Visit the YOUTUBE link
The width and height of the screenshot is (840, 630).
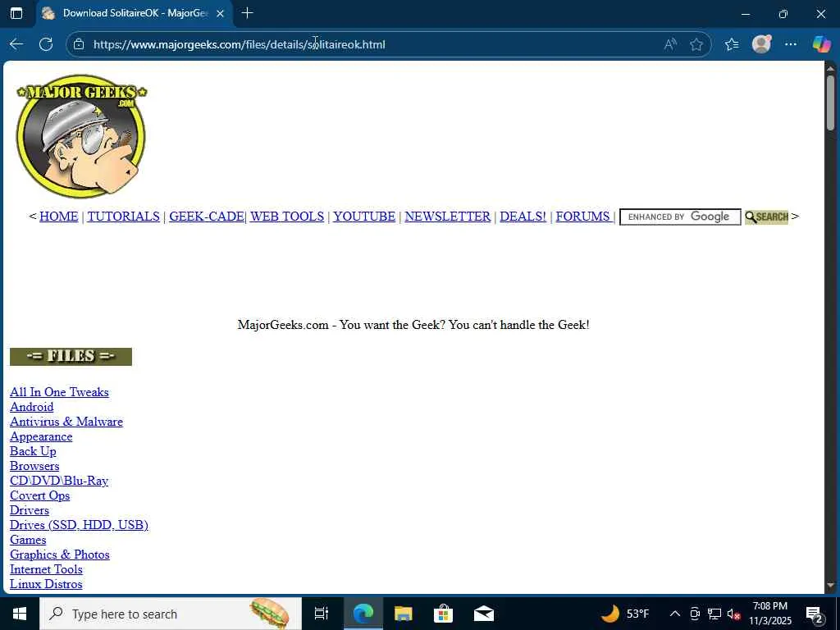(364, 217)
